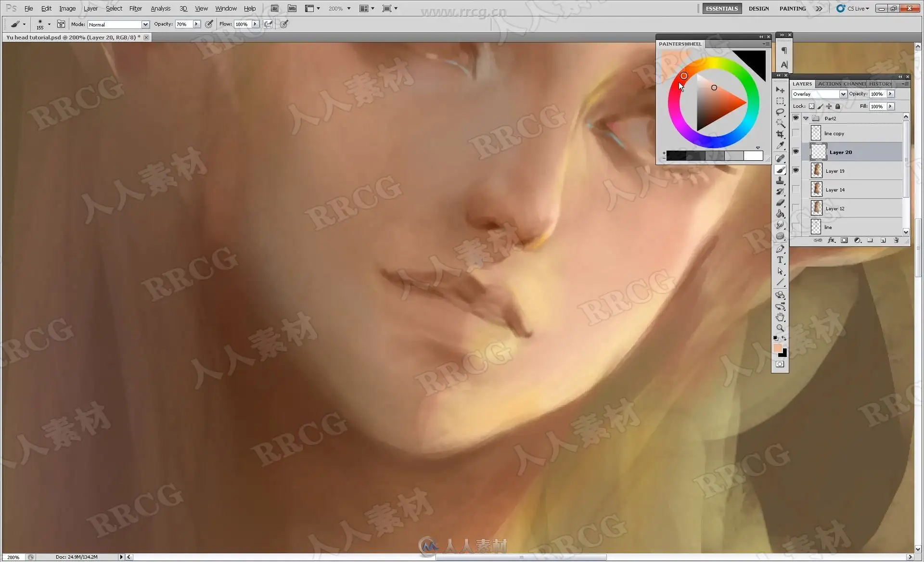Click the foreground color swatch

tap(777, 348)
